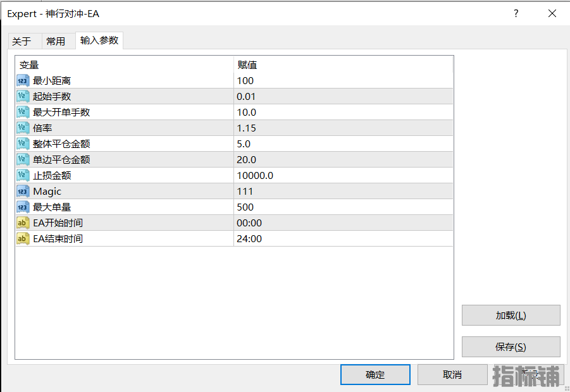Screen dimensions: 570x392
Task: Select the EA开始时间 variable name
Action: (58, 223)
